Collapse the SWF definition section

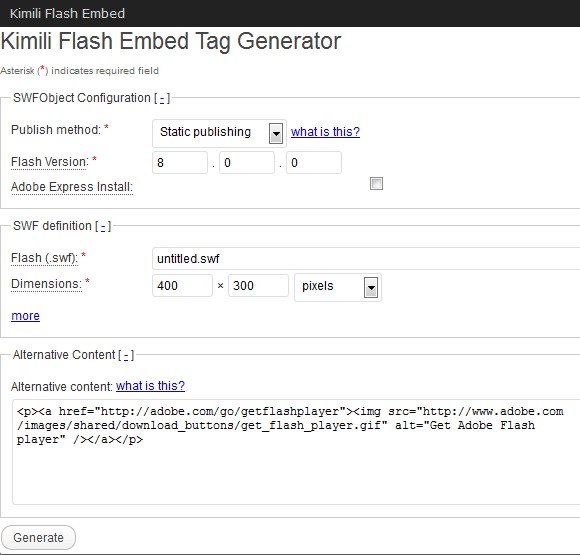(103, 226)
